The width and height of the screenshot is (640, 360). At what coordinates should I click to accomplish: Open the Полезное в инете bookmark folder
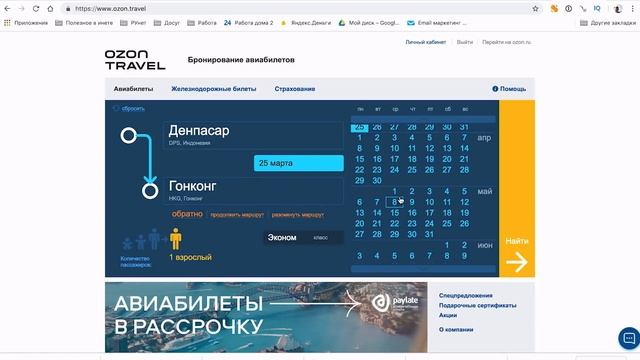[84, 23]
